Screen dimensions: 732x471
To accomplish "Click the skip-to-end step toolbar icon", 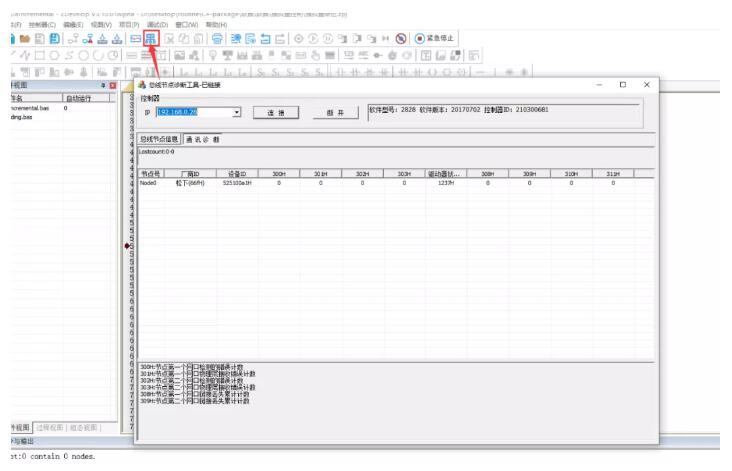I will click(x=386, y=39).
